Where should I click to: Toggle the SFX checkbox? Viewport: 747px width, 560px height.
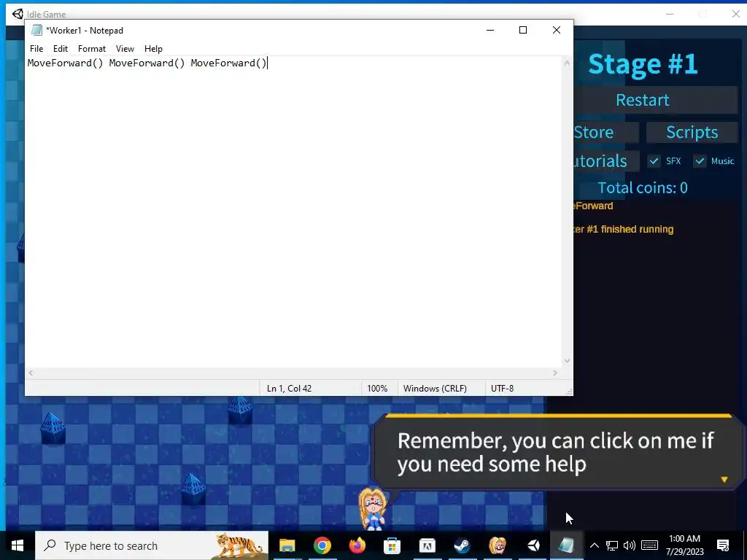click(x=654, y=161)
